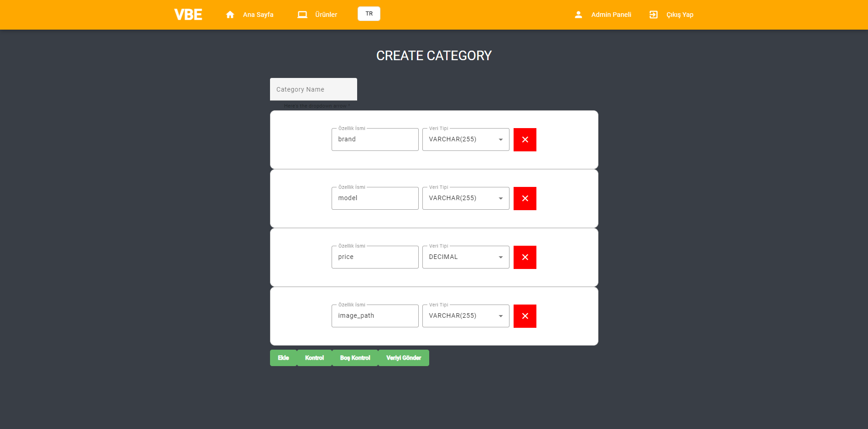The height and width of the screenshot is (429, 868).
Task: Delete the price property row
Action: tap(525, 257)
